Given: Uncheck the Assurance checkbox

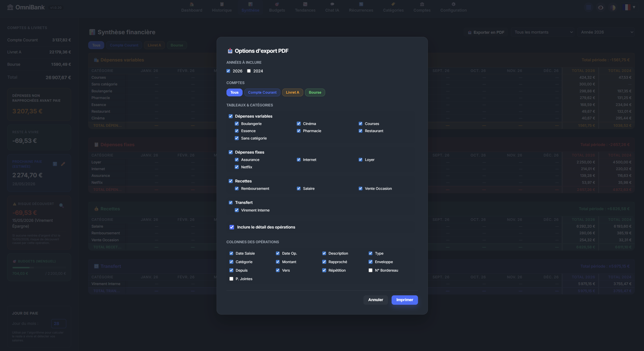Looking at the screenshot, I should [x=237, y=160].
